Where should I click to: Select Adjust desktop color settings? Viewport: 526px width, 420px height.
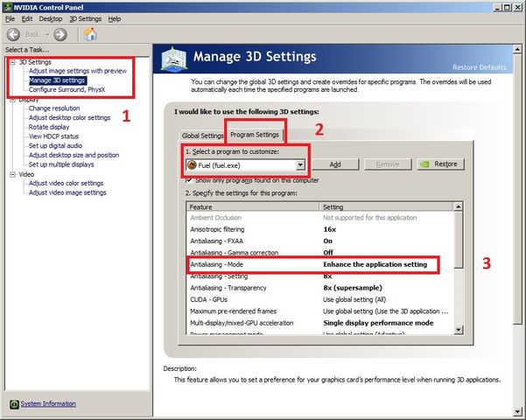(69, 118)
